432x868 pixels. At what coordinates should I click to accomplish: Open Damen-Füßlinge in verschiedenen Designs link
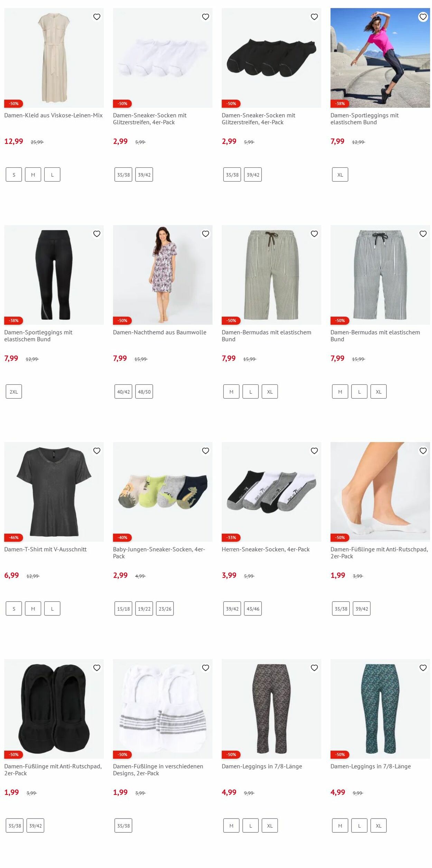(x=158, y=770)
